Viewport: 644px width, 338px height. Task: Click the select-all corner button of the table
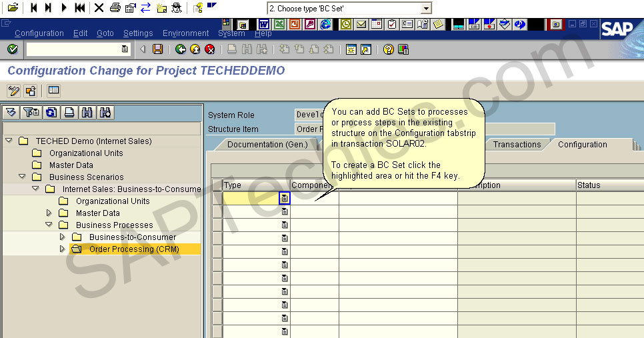pyautogui.click(x=217, y=185)
